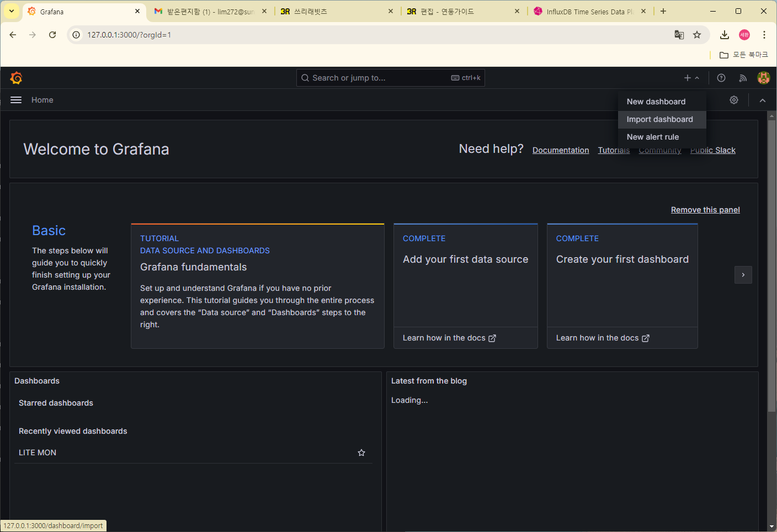Open the Documentation link
This screenshot has height=532, width=777.
click(561, 150)
